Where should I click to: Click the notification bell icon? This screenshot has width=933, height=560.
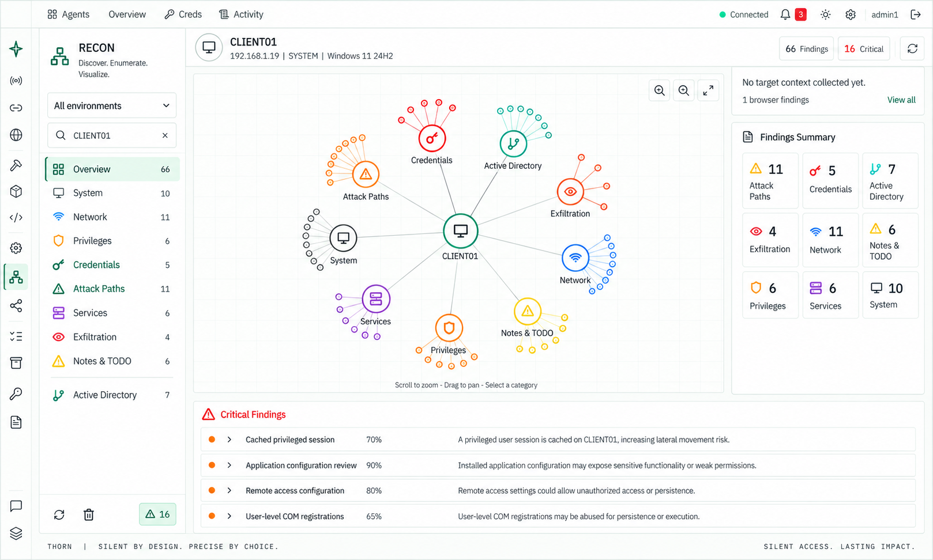tap(785, 14)
